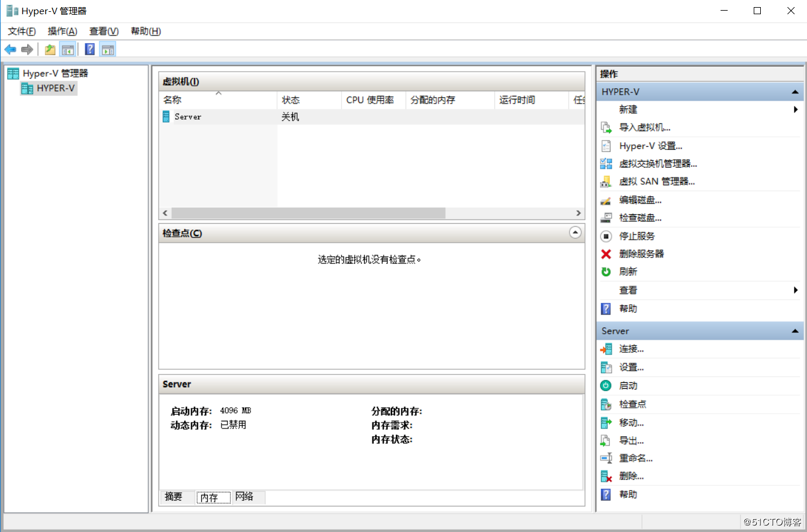Select the 编辑磁盘 action
The width and height of the screenshot is (807, 532).
point(641,199)
